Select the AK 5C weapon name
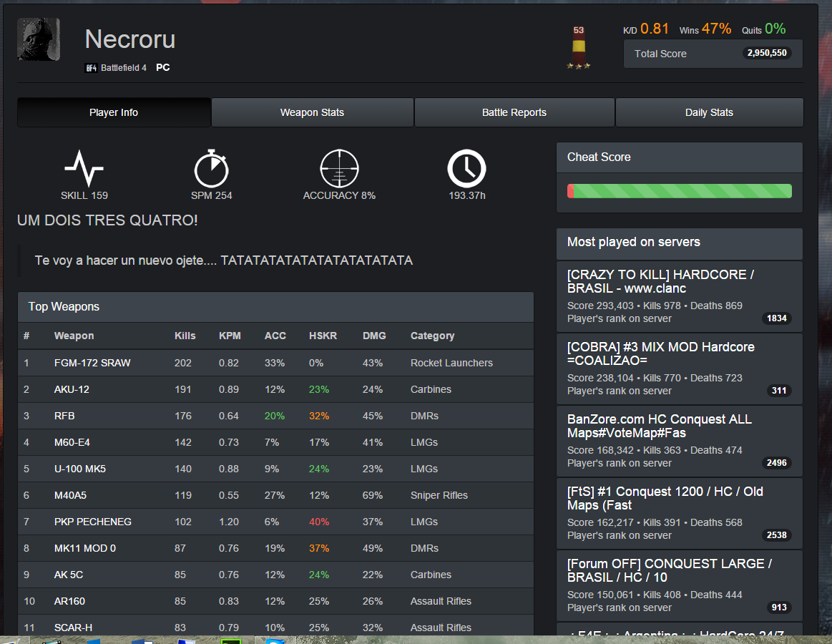This screenshot has height=644, width=832. [x=69, y=575]
